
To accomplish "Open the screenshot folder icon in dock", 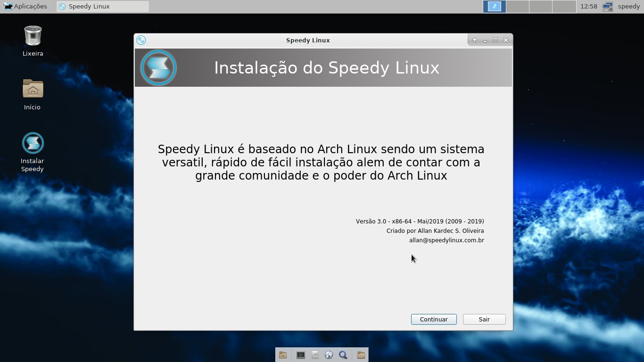I will click(283, 355).
